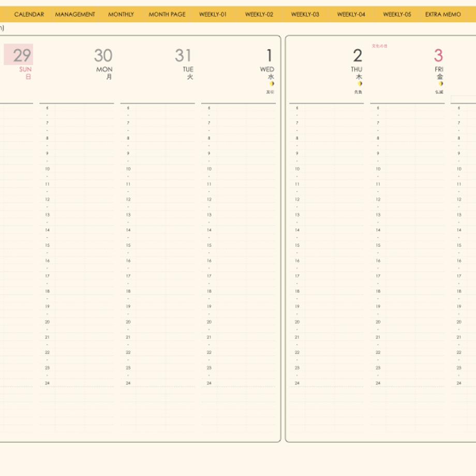This screenshot has height=476, width=476.
Task: Click hour 7 in Monday's column
Action: [47, 123]
